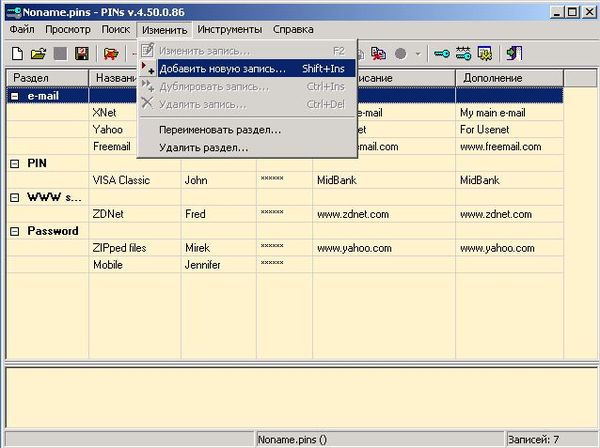Open the small arrow beside the gray circle
The image size is (600, 448).
pos(418,54)
